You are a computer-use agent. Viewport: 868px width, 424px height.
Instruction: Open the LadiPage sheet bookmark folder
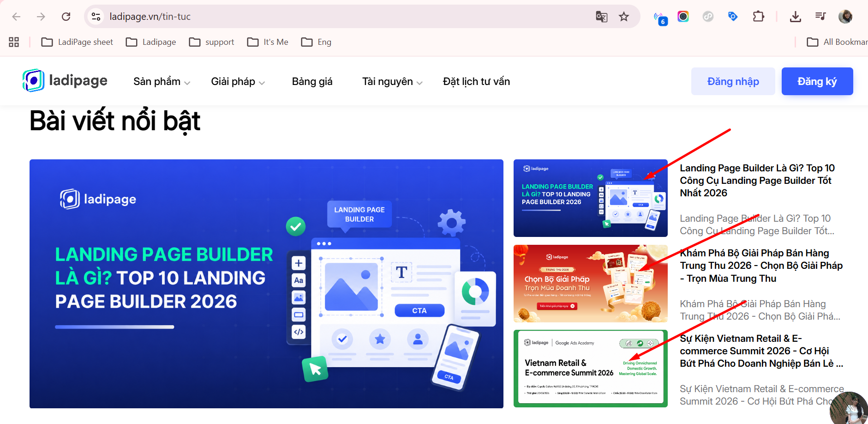tap(77, 42)
